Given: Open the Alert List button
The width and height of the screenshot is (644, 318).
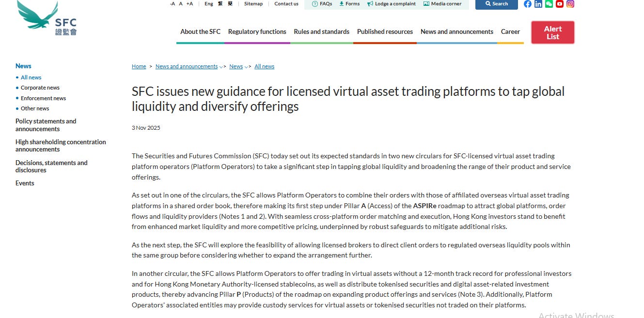Looking at the screenshot, I should (x=553, y=32).
